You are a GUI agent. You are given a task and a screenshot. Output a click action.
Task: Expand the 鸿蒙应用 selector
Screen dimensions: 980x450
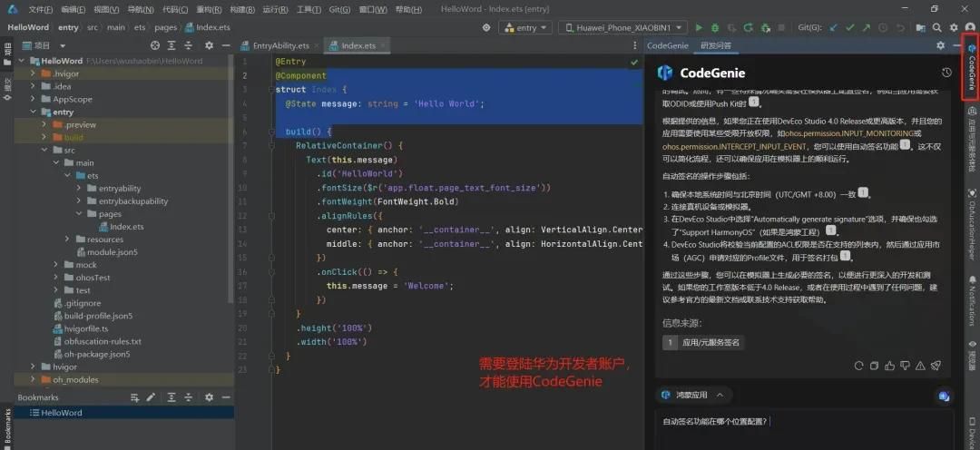pos(692,395)
